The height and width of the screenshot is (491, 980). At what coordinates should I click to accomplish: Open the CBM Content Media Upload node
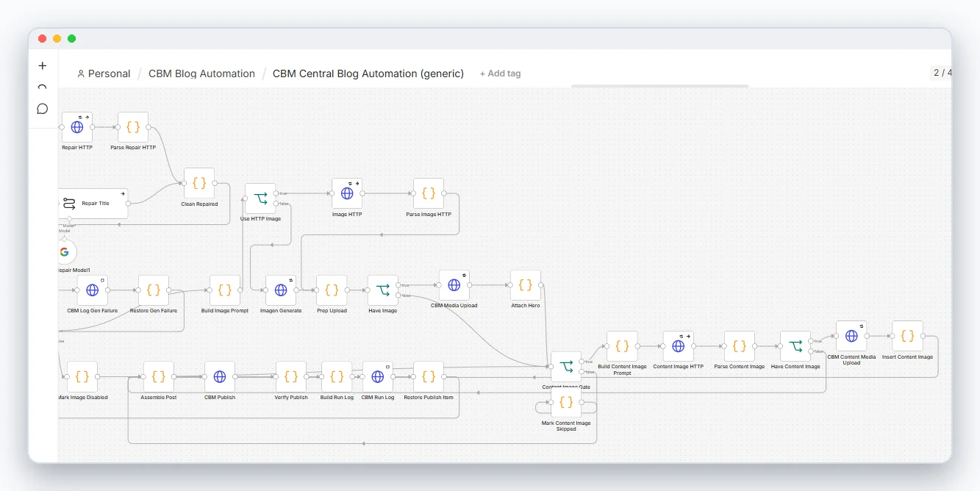pyautogui.click(x=851, y=336)
